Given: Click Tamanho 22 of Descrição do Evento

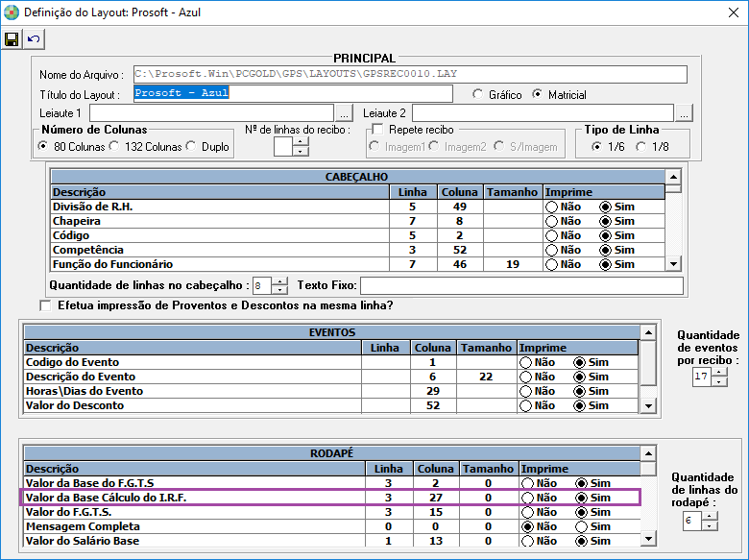Looking at the screenshot, I should [486, 377].
